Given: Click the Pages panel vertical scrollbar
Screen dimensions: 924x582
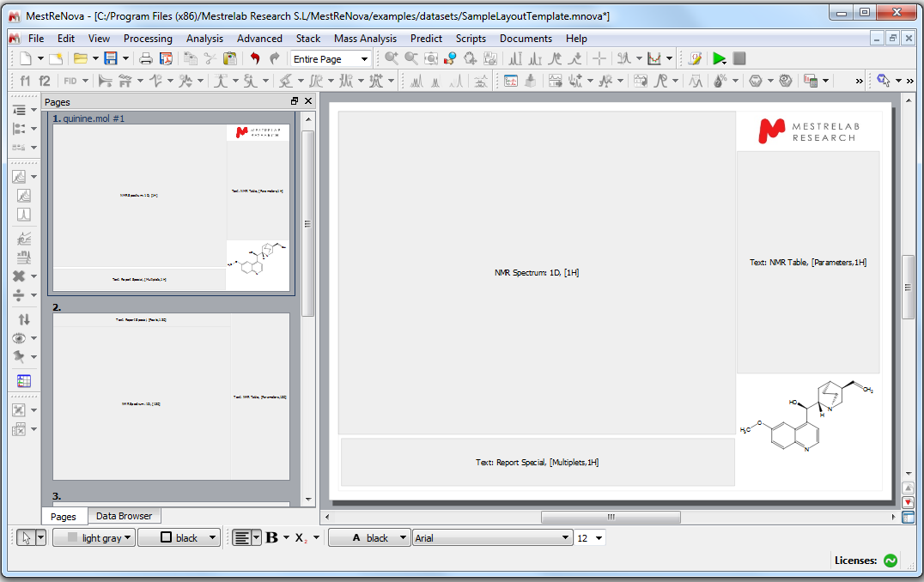Looking at the screenshot, I should 307,224.
